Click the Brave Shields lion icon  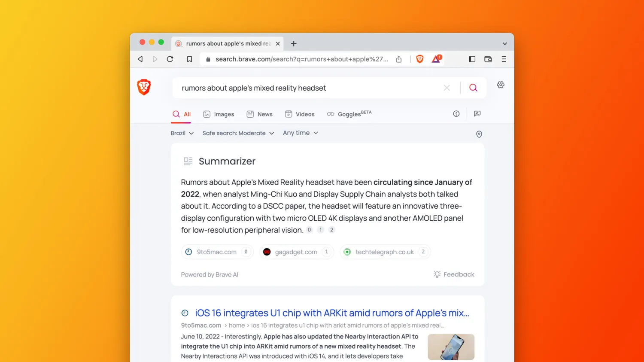pyautogui.click(x=420, y=59)
